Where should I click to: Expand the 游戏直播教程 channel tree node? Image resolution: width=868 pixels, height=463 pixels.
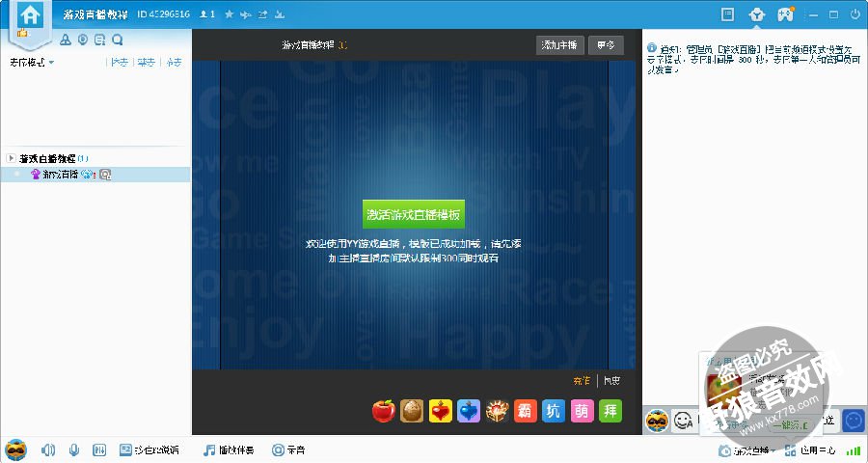pyautogui.click(x=11, y=158)
